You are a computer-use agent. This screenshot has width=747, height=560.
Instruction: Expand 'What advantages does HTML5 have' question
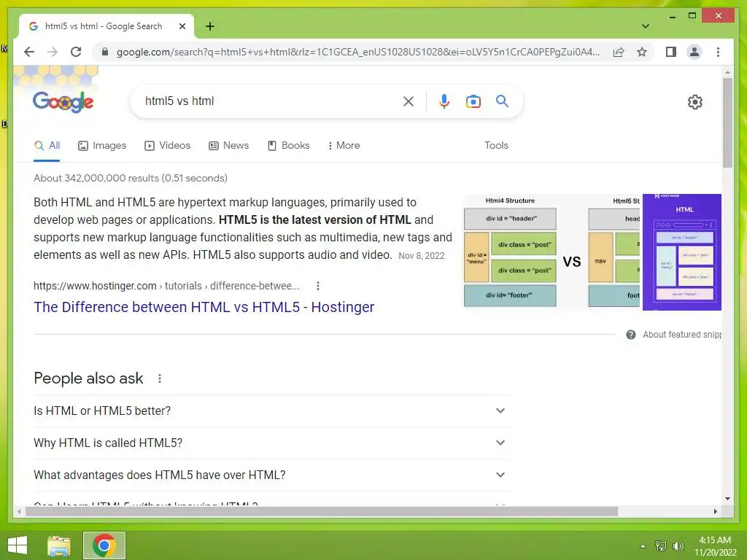pos(271,475)
